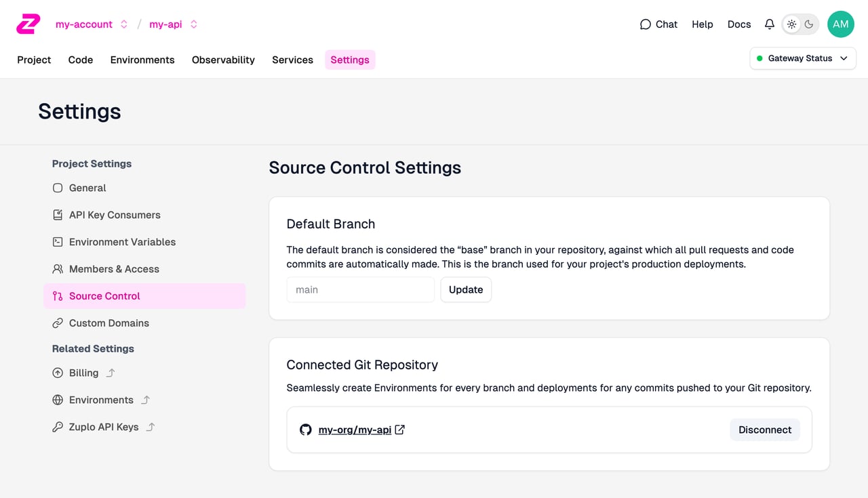Screen dimensions: 868x498
Task: Click the General settings icon
Action: pyautogui.click(x=58, y=188)
